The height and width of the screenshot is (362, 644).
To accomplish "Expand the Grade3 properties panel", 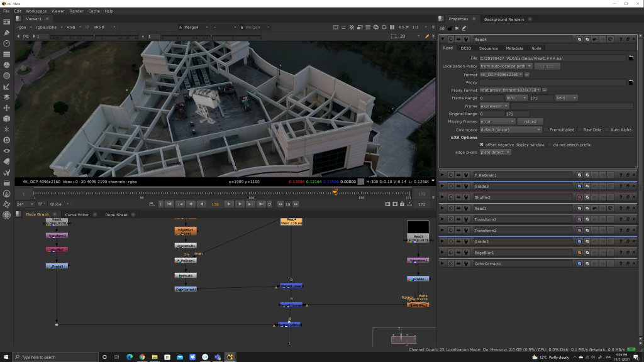I will 443,186.
